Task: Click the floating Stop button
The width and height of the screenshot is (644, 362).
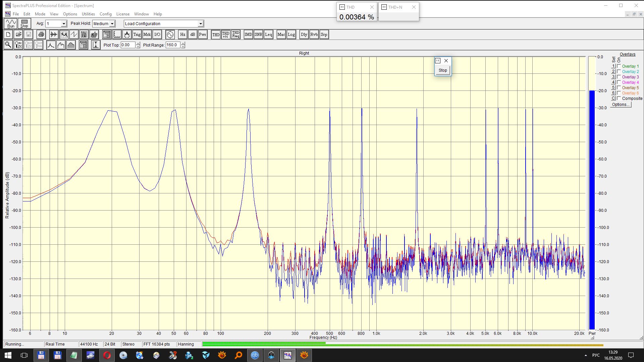Action: click(443, 70)
